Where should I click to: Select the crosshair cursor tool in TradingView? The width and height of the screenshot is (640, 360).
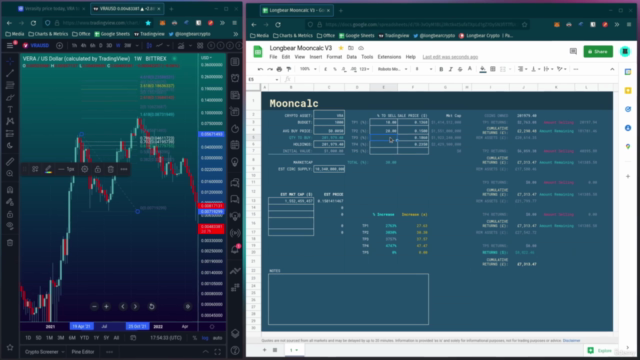pyautogui.click(x=10, y=61)
